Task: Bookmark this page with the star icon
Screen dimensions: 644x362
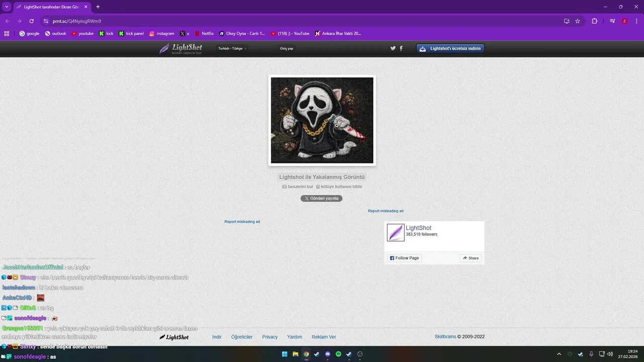Action: 578,21
